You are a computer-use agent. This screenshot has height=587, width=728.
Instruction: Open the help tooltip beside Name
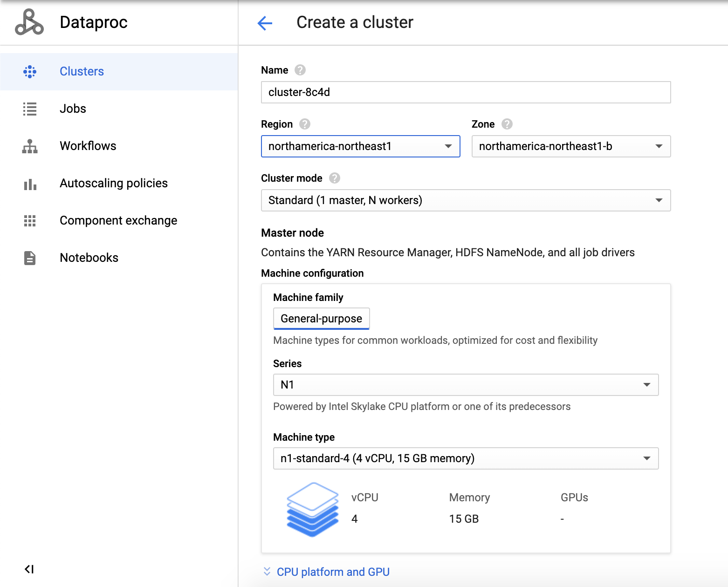click(300, 70)
